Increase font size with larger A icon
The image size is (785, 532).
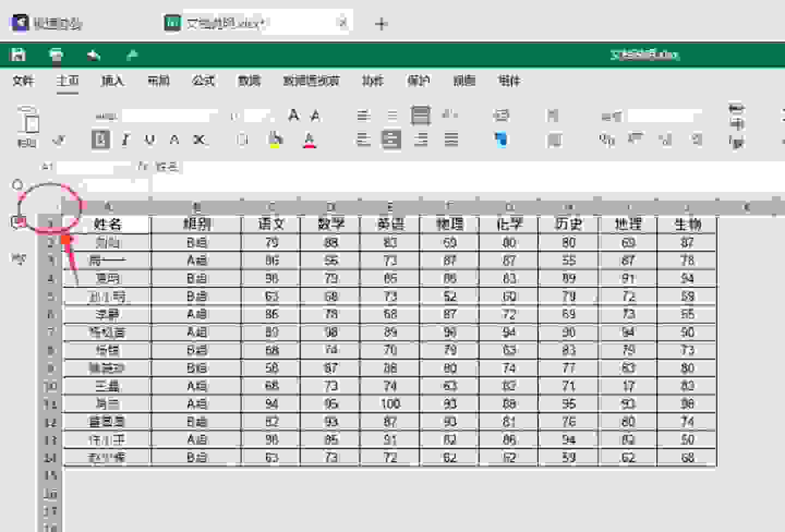tap(293, 115)
